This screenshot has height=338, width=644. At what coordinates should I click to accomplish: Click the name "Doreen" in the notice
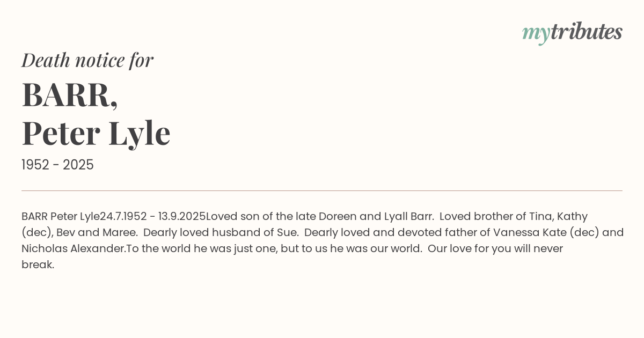coord(338,217)
